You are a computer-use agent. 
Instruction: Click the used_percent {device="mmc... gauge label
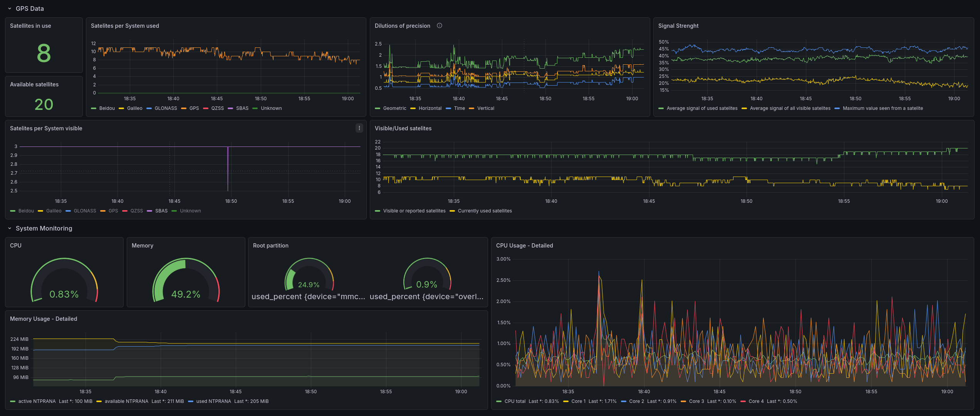(308, 296)
